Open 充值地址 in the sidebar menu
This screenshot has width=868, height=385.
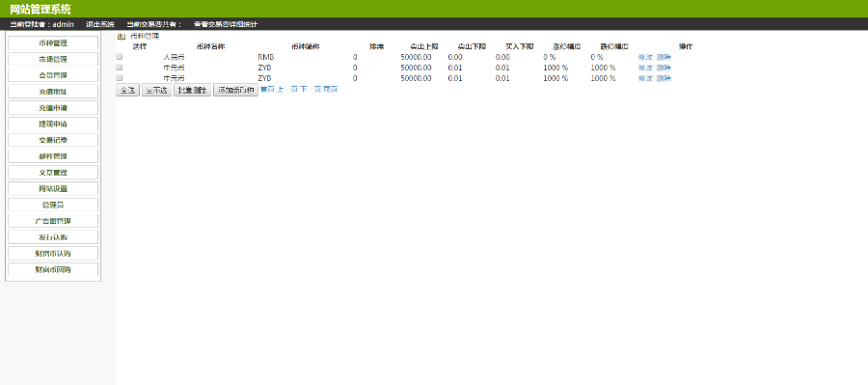(x=53, y=92)
